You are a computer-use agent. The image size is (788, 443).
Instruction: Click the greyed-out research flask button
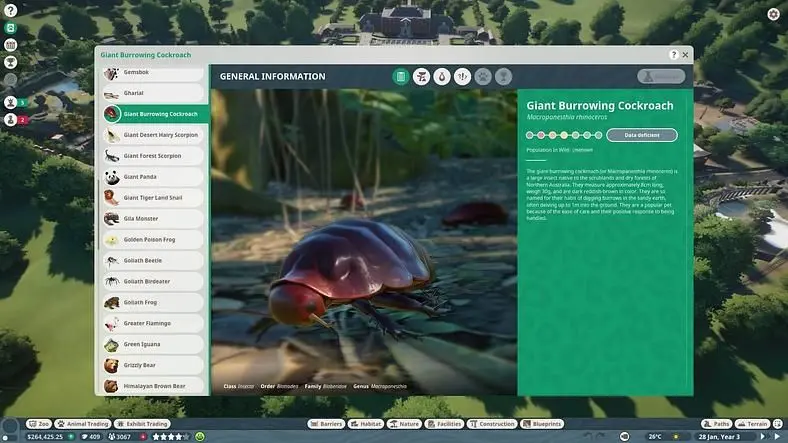click(661, 76)
